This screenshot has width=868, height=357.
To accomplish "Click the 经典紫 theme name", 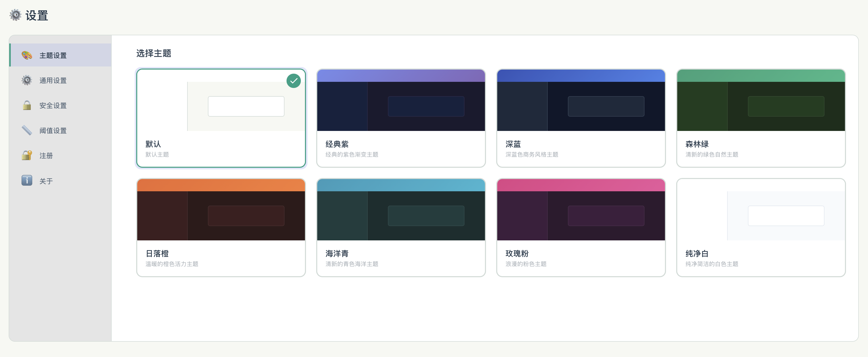I will click(337, 144).
